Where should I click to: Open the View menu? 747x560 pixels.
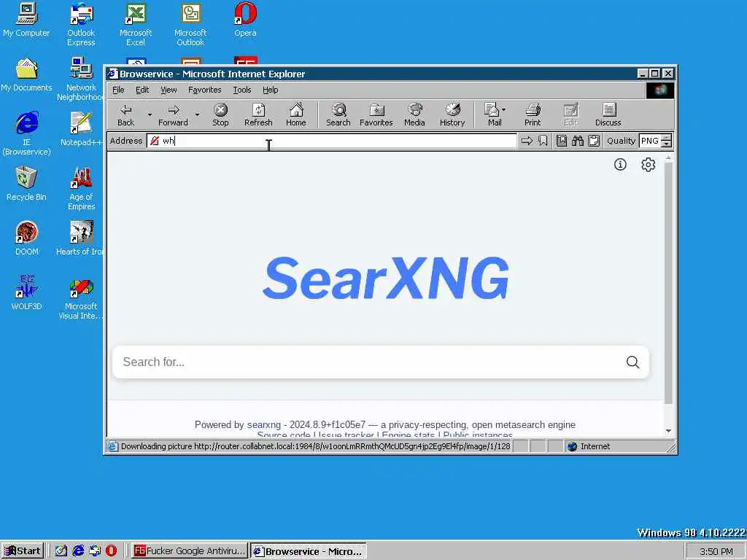pyautogui.click(x=169, y=90)
